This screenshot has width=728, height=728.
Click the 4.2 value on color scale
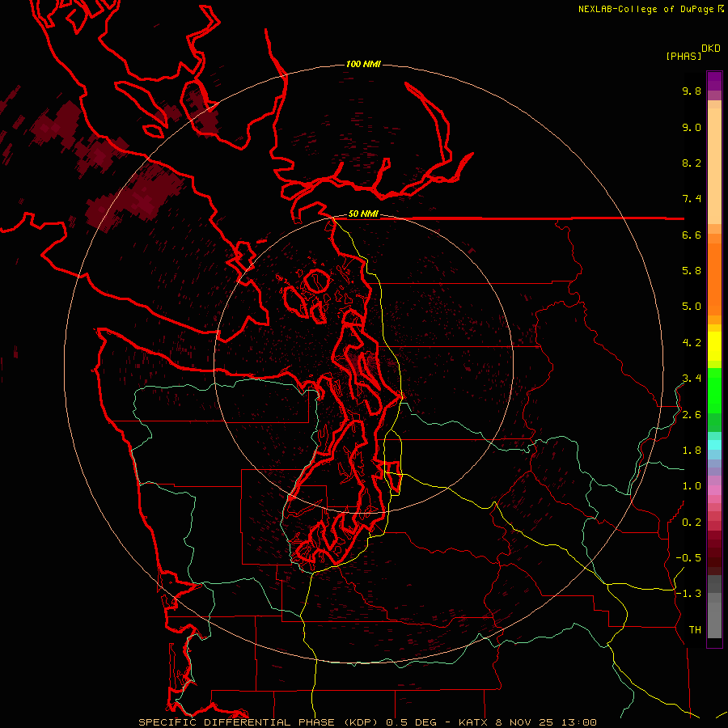click(x=692, y=343)
